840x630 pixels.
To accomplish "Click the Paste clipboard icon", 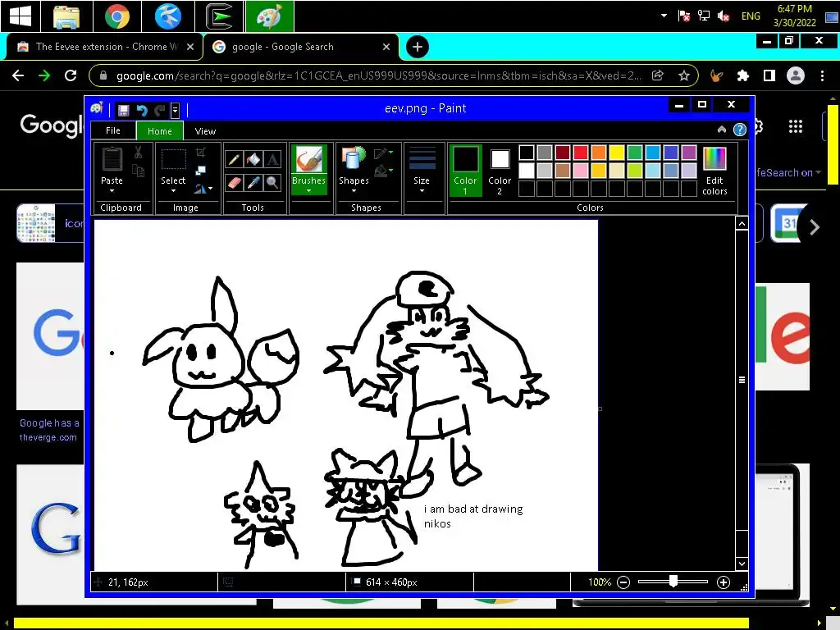I will tap(112, 159).
